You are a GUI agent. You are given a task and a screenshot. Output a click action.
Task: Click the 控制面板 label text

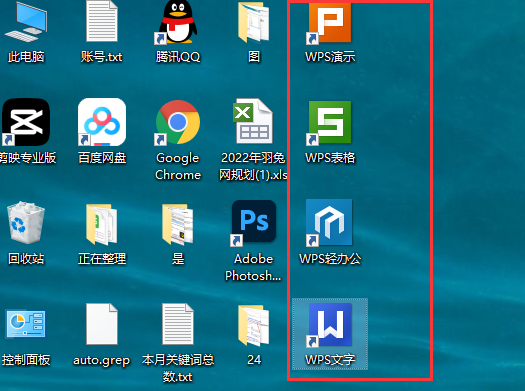click(x=26, y=360)
